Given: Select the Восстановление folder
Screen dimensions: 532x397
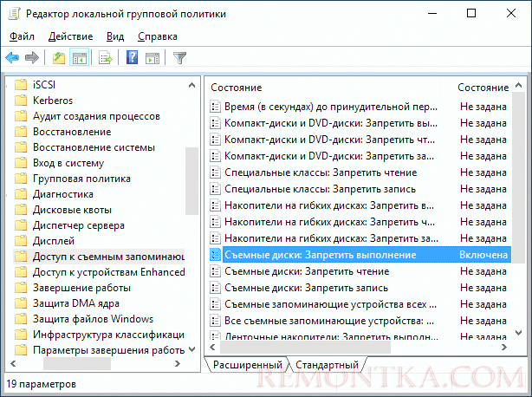Looking at the screenshot, I should click(72, 132).
